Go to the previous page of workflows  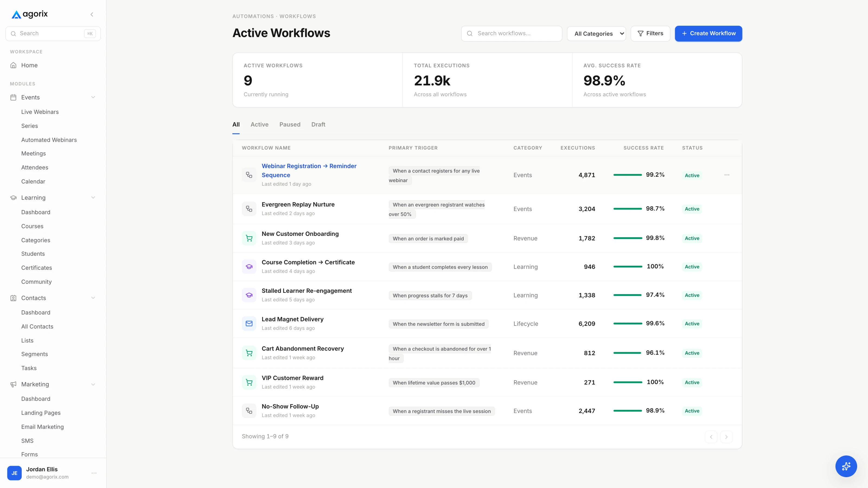click(711, 437)
